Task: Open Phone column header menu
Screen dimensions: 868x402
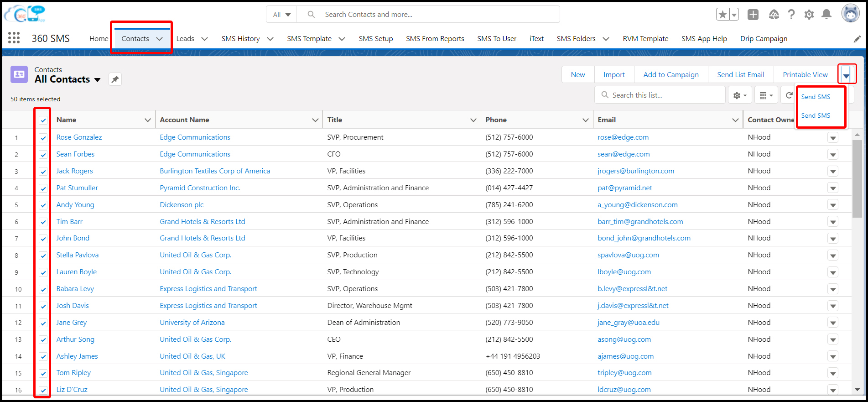Action: click(585, 120)
